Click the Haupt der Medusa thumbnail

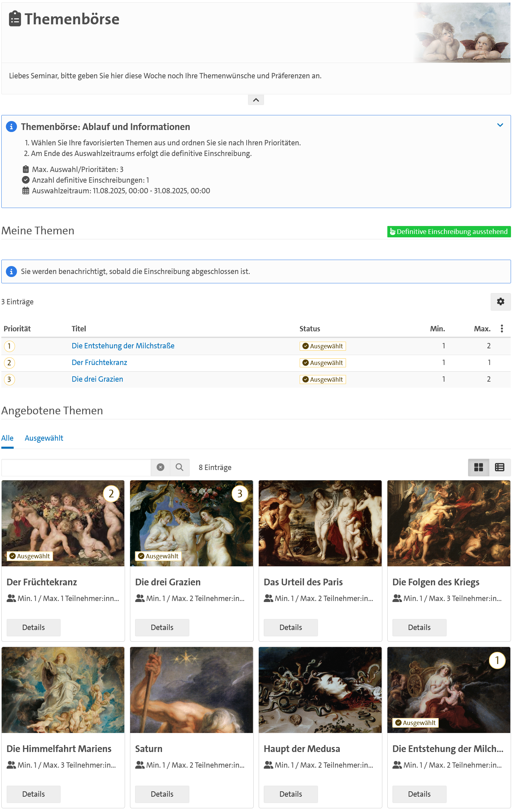(x=320, y=689)
